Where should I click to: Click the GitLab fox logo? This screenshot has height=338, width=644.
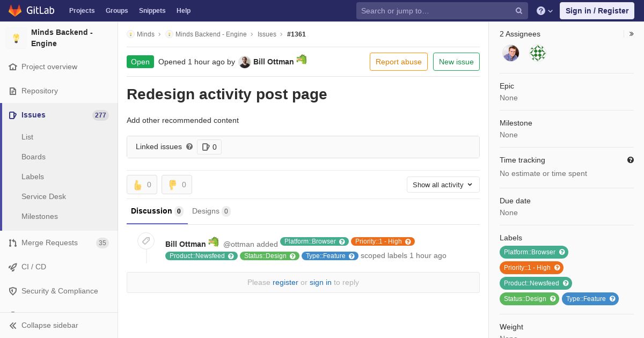[15, 11]
